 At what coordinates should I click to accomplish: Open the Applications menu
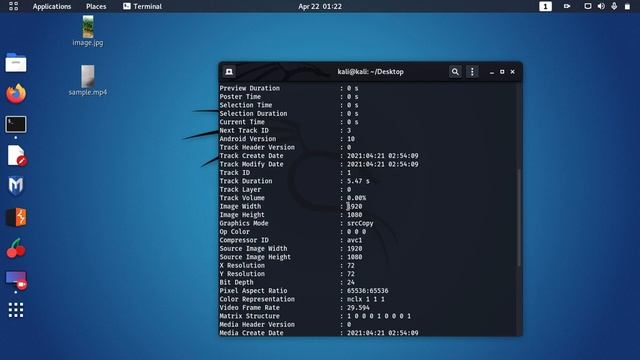tap(52, 7)
